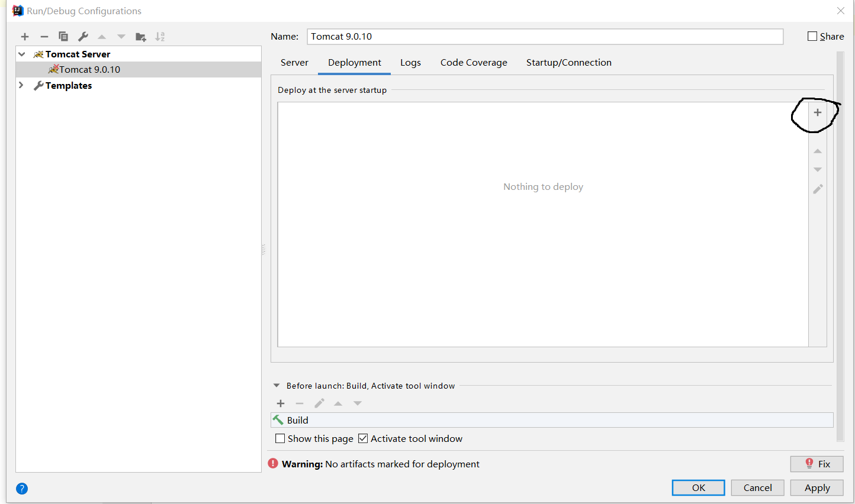Collapse the Tomcat Server tree node
This screenshot has height=504, width=855.
22,54
